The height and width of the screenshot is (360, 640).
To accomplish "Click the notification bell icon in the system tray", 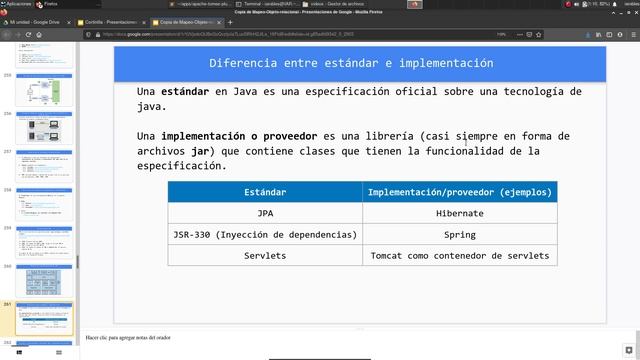I will (615, 4).
